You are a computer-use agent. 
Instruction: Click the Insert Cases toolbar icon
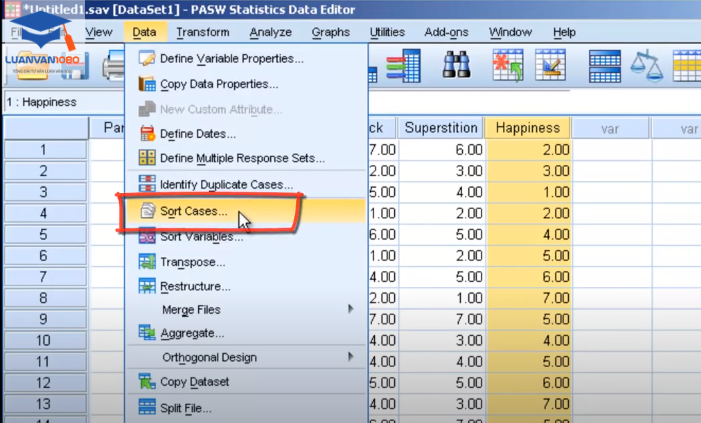point(508,66)
